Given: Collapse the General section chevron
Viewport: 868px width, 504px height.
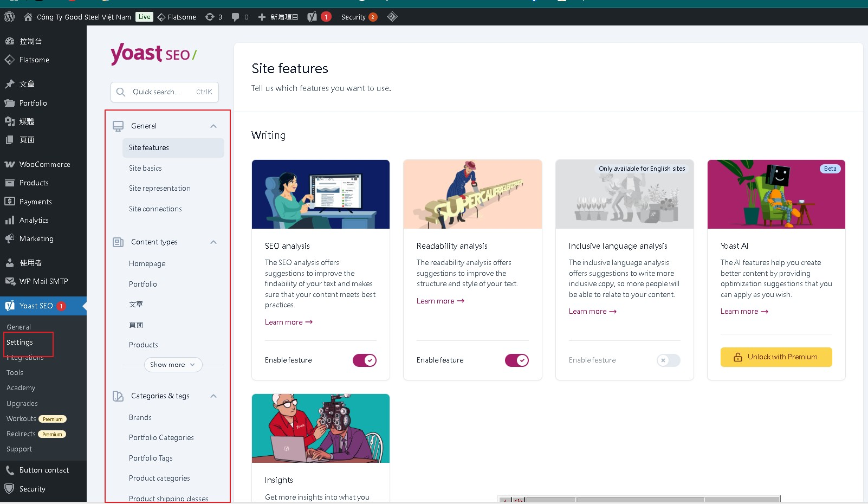Looking at the screenshot, I should click(x=213, y=126).
